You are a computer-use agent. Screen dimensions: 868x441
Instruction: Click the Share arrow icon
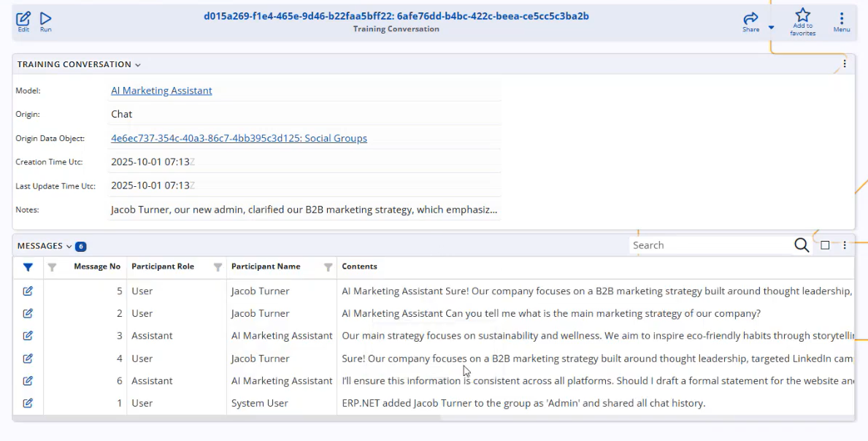tap(750, 19)
